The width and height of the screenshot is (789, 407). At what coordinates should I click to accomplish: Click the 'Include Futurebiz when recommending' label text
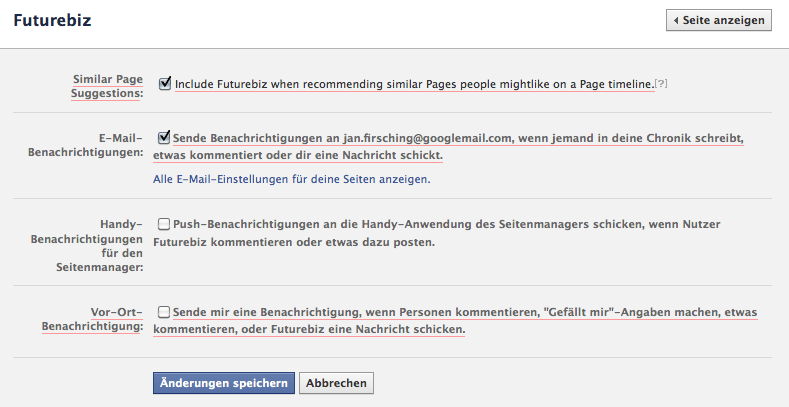pyautogui.click(x=413, y=85)
